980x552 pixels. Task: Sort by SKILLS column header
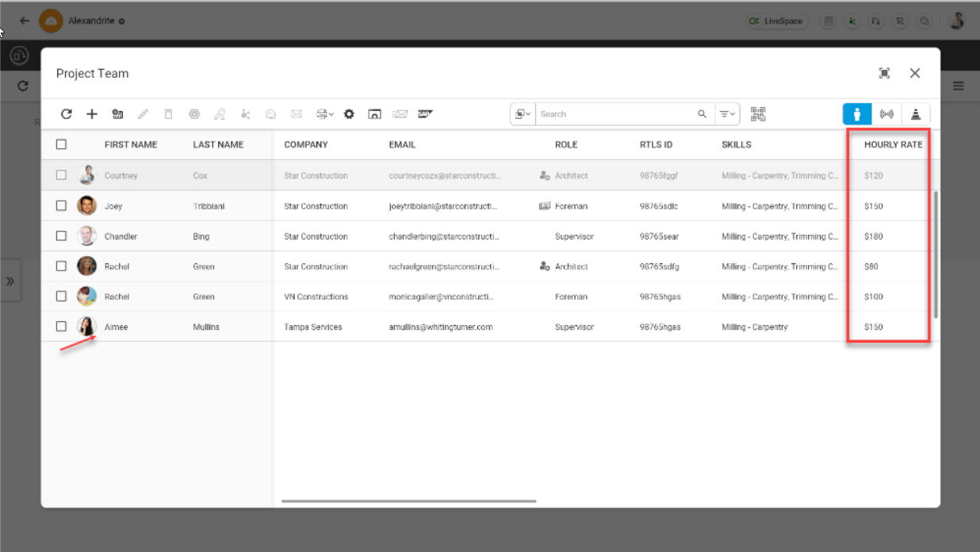[x=737, y=145]
